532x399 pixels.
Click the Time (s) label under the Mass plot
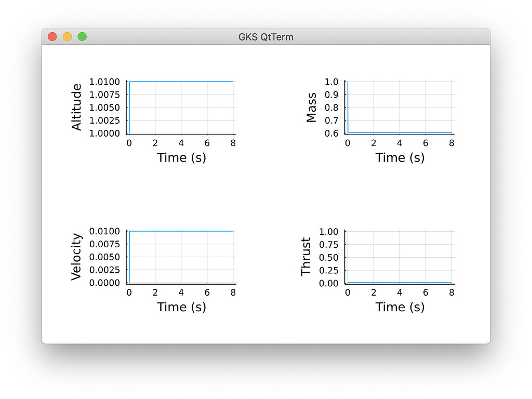(x=400, y=157)
